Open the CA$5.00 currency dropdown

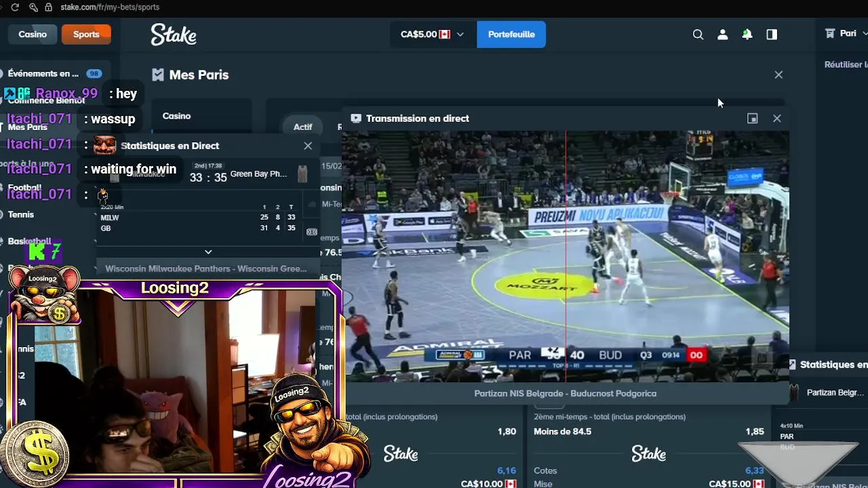[x=432, y=34]
